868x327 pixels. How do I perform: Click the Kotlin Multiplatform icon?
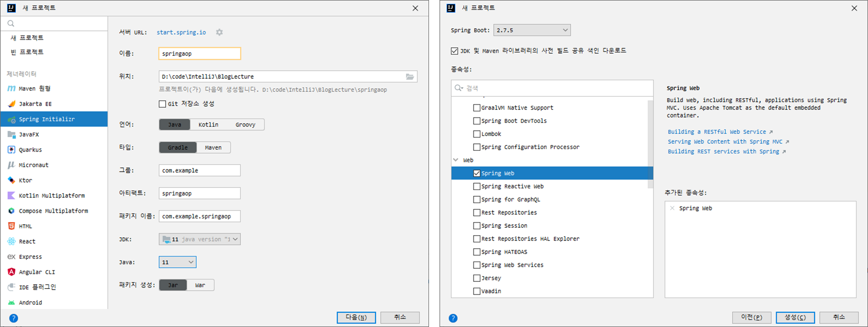point(12,195)
